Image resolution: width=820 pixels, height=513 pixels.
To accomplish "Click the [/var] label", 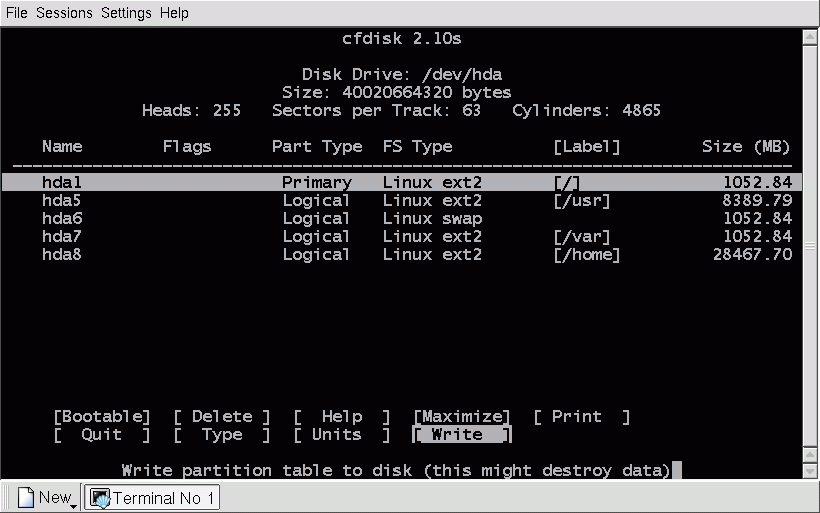I will [x=582, y=237].
